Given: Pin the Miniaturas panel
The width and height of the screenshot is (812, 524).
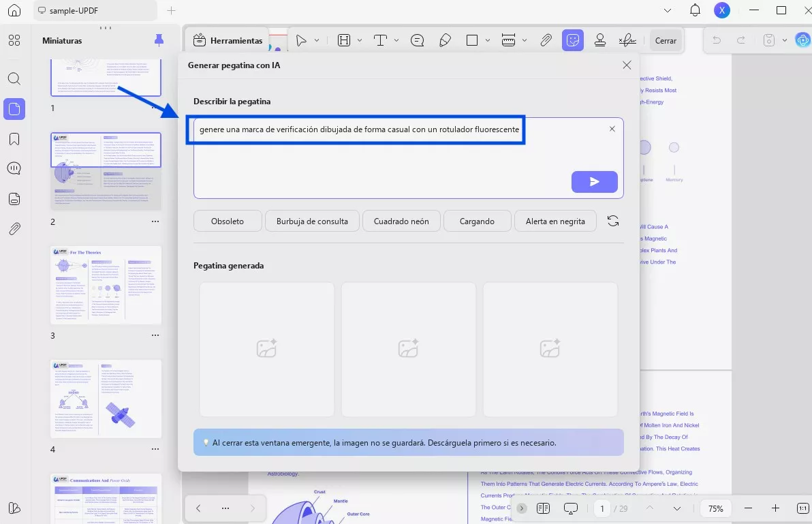Looking at the screenshot, I should click(x=159, y=40).
